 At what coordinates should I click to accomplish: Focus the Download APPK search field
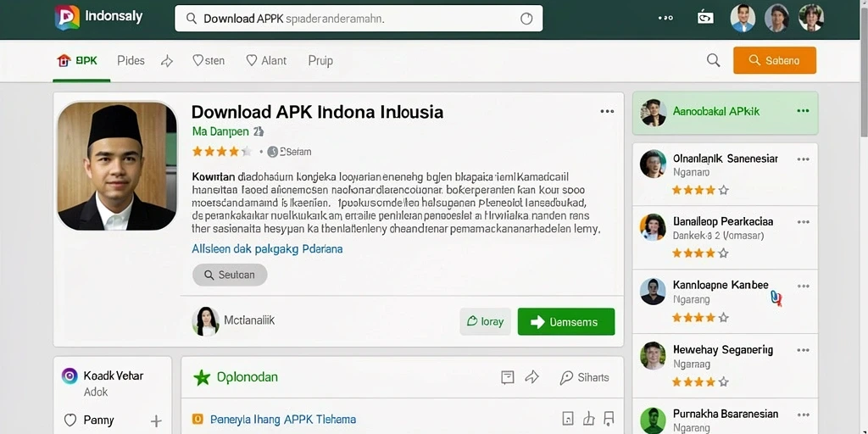point(359,19)
